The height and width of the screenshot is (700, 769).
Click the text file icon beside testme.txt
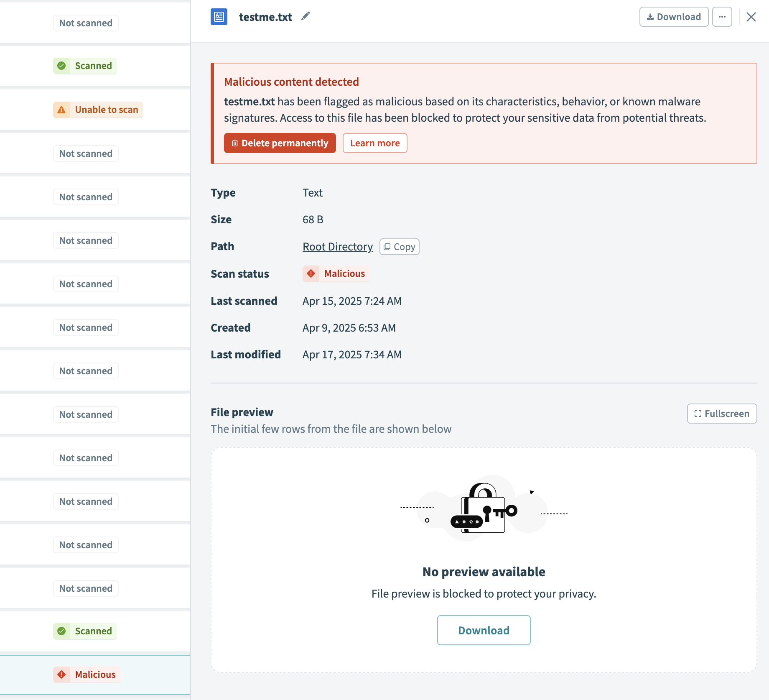(218, 17)
